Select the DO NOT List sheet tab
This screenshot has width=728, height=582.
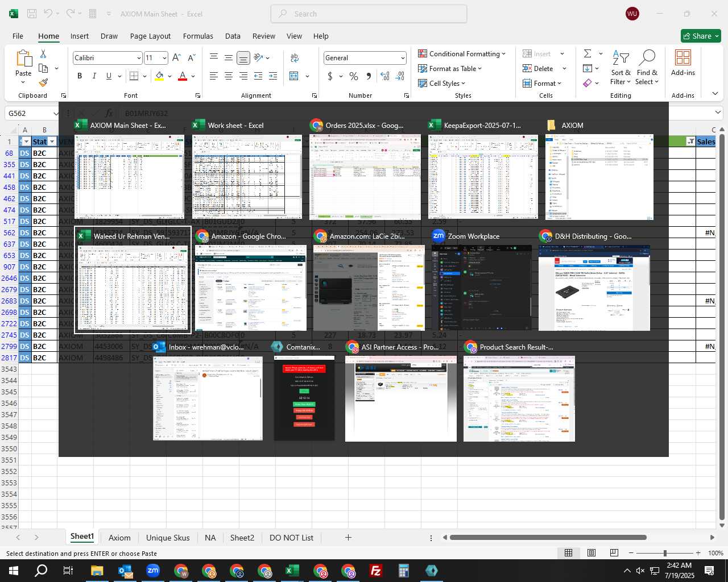coord(291,538)
